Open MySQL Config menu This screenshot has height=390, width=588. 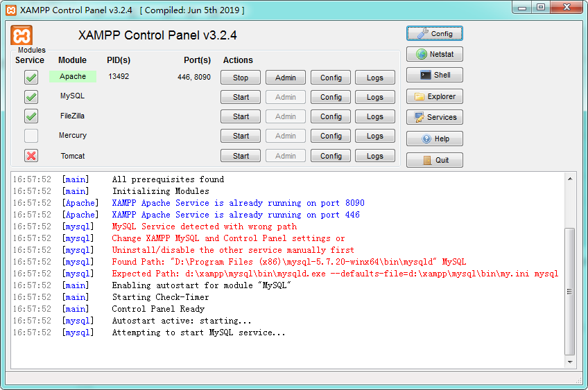point(331,97)
